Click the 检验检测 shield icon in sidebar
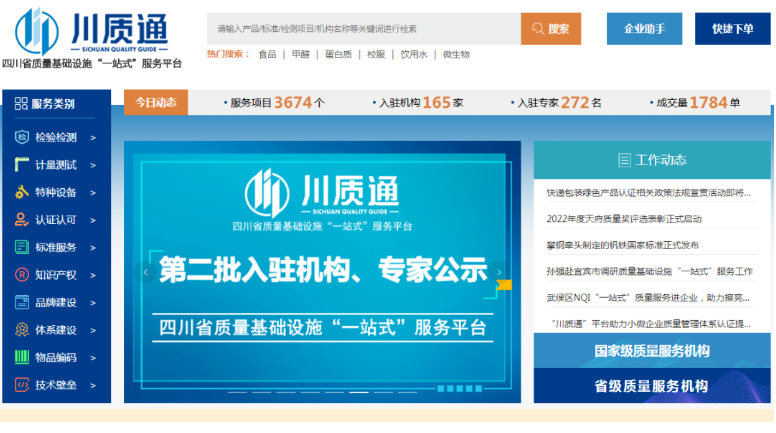776x433 pixels. (x=21, y=138)
